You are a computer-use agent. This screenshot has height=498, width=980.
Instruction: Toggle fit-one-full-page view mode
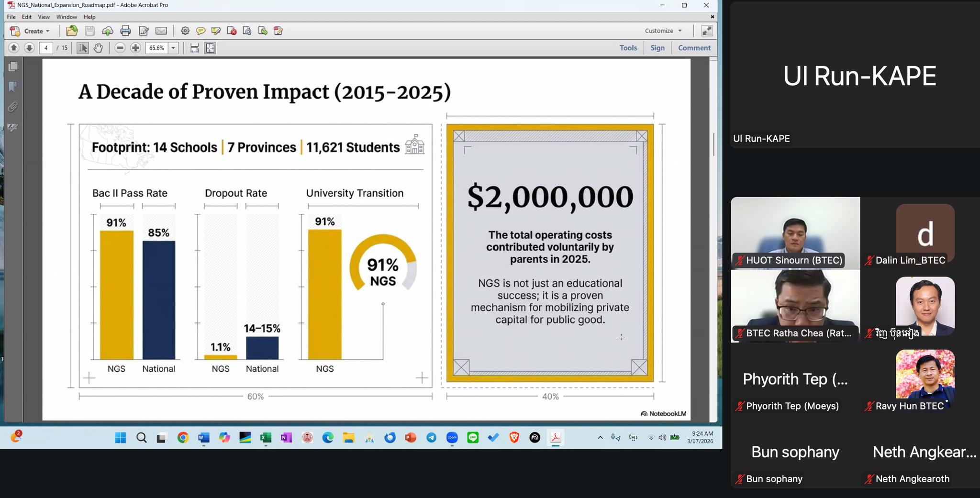(x=210, y=48)
